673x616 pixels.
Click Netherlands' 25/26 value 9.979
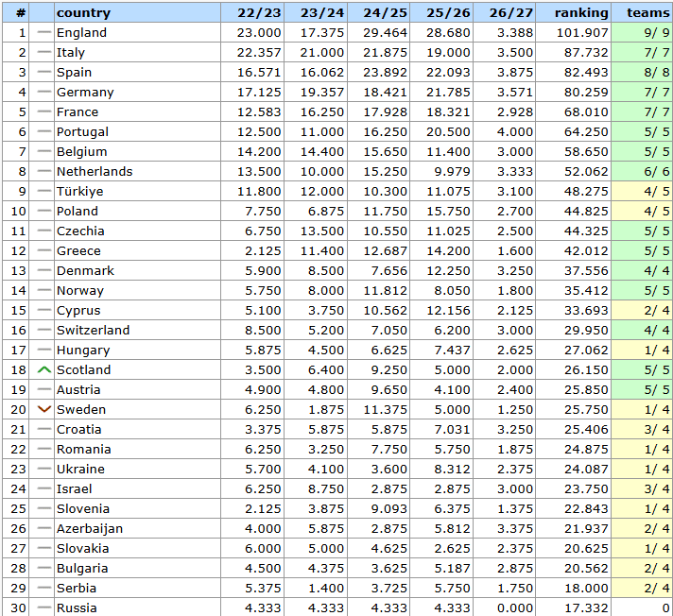pyautogui.click(x=452, y=172)
